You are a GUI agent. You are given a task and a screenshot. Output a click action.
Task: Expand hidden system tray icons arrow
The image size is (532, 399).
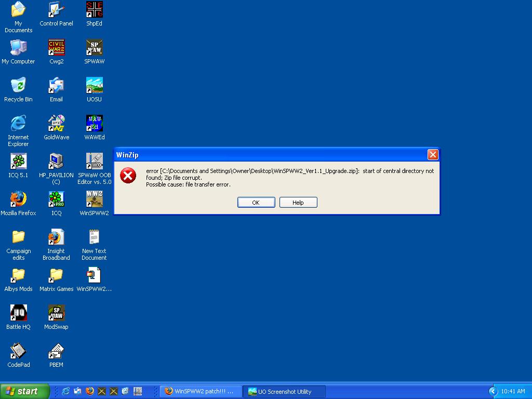click(493, 391)
